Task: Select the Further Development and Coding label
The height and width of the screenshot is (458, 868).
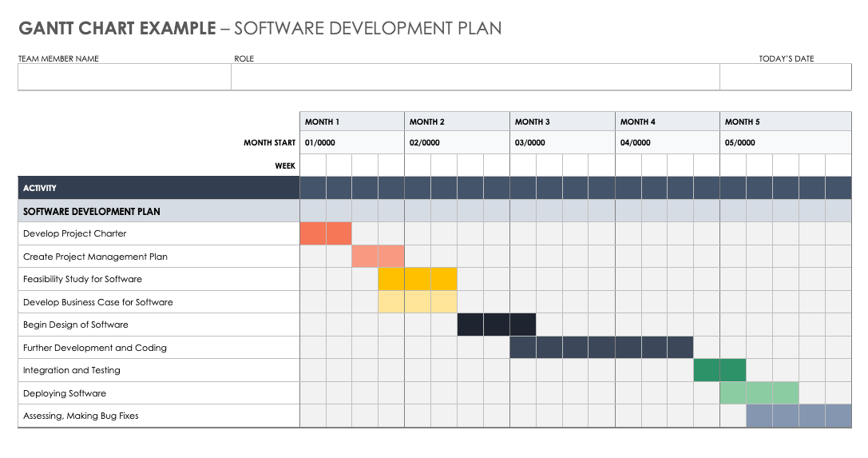Action: click(x=95, y=348)
